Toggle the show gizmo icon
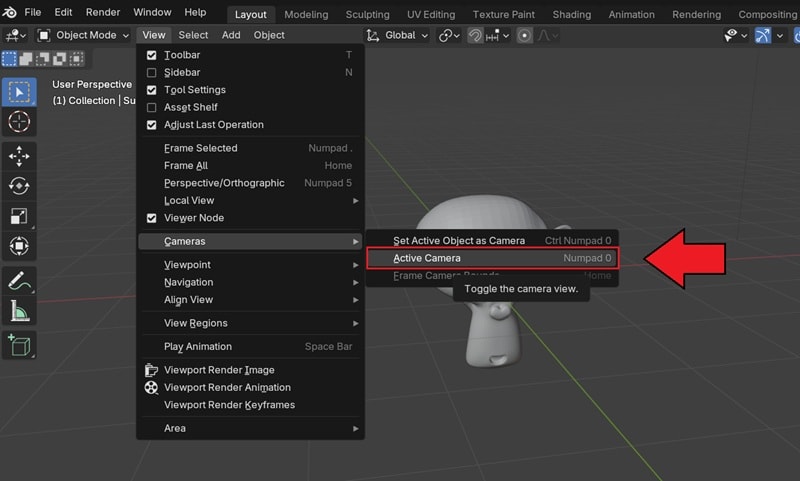 [763, 36]
